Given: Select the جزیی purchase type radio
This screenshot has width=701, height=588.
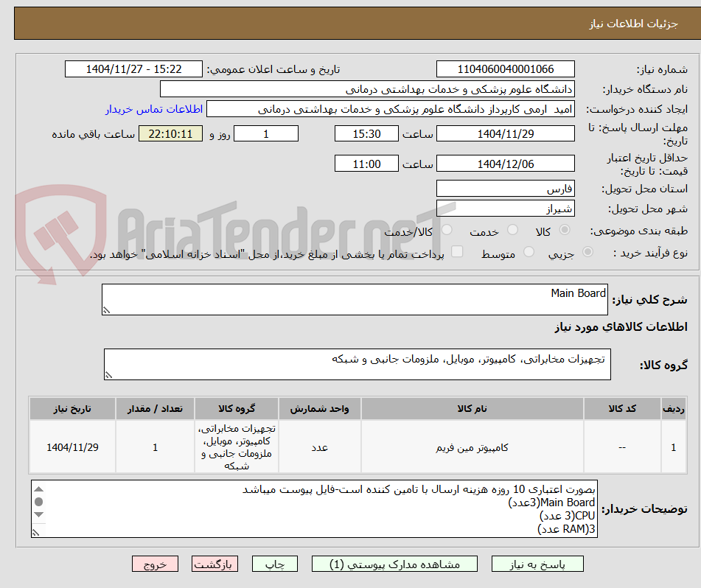Looking at the screenshot, I should coord(587,252).
